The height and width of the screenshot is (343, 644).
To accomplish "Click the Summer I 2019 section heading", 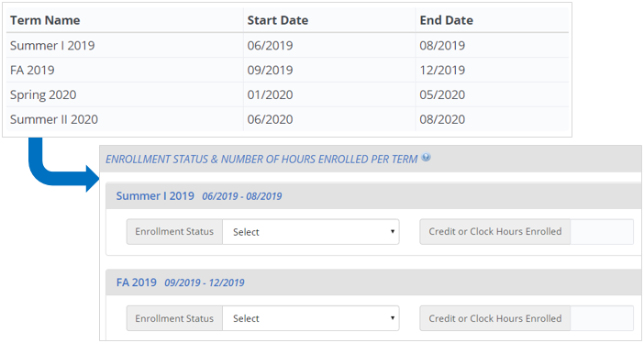I will (x=155, y=196).
